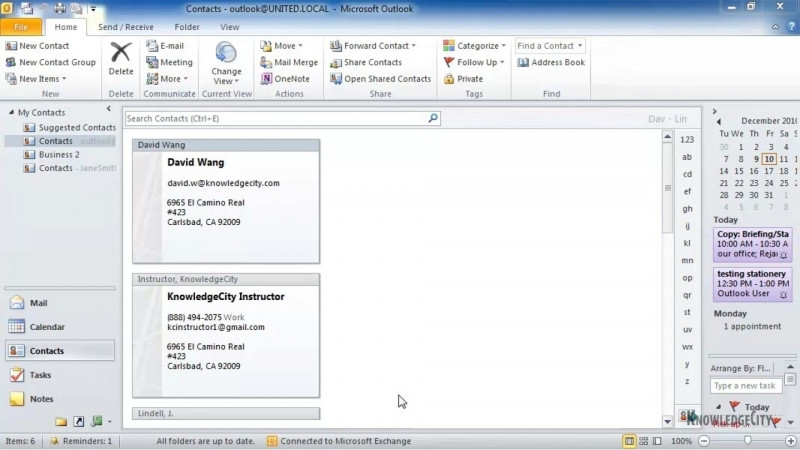Collapse the To-Do Bar
This screenshot has width=800, height=450.
714,111
